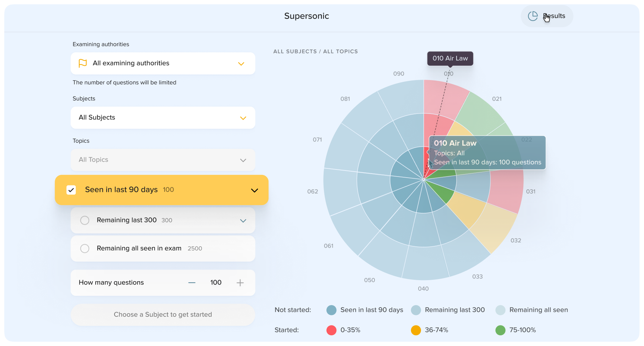Click the green 75-100% legend dot
This screenshot has width=644, height=346.
click(x=500, y=330)
